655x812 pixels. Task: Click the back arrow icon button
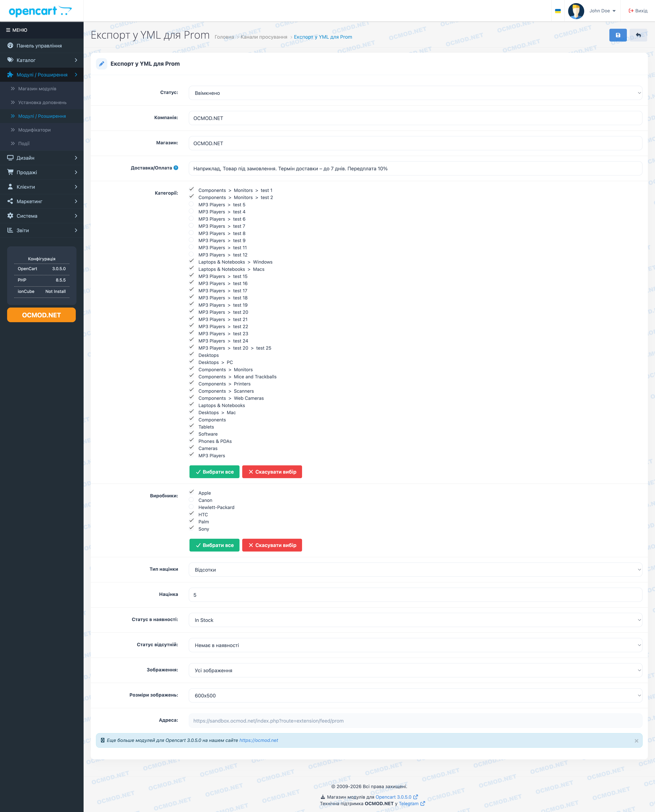tap(638, 35)
